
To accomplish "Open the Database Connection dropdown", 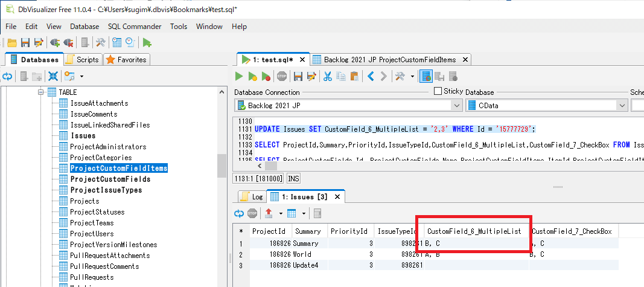I will click(x=348, y=106).
